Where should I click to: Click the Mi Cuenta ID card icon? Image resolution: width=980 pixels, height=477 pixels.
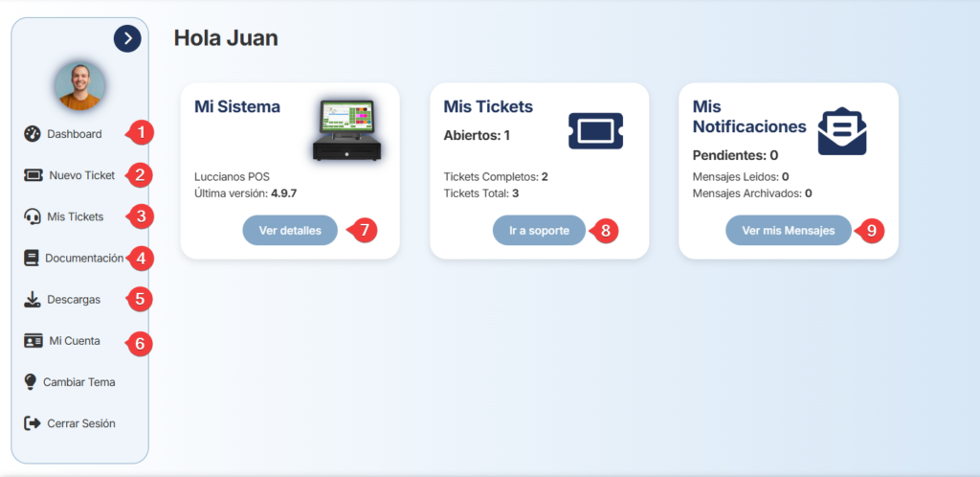tap(33, 341)
